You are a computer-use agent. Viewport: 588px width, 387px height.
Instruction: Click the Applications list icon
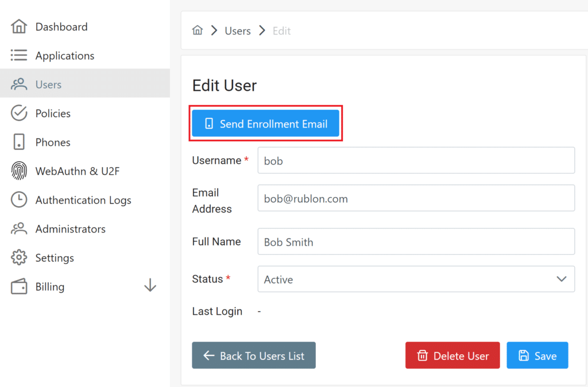(x=19, y=55)
